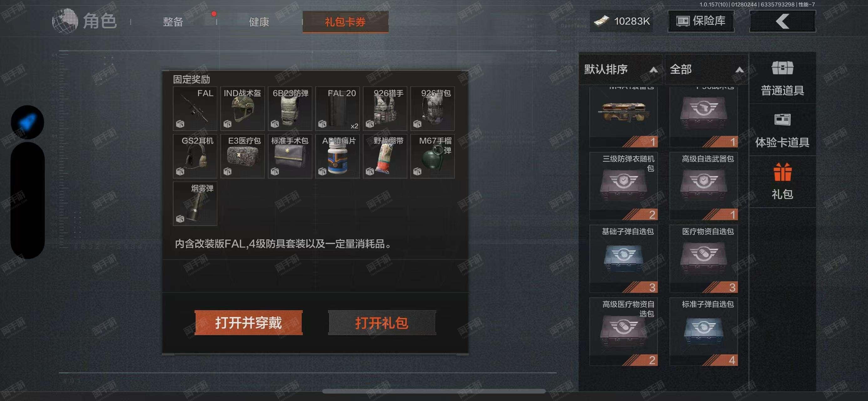Click the GS2耳机 headset icon

195,156
